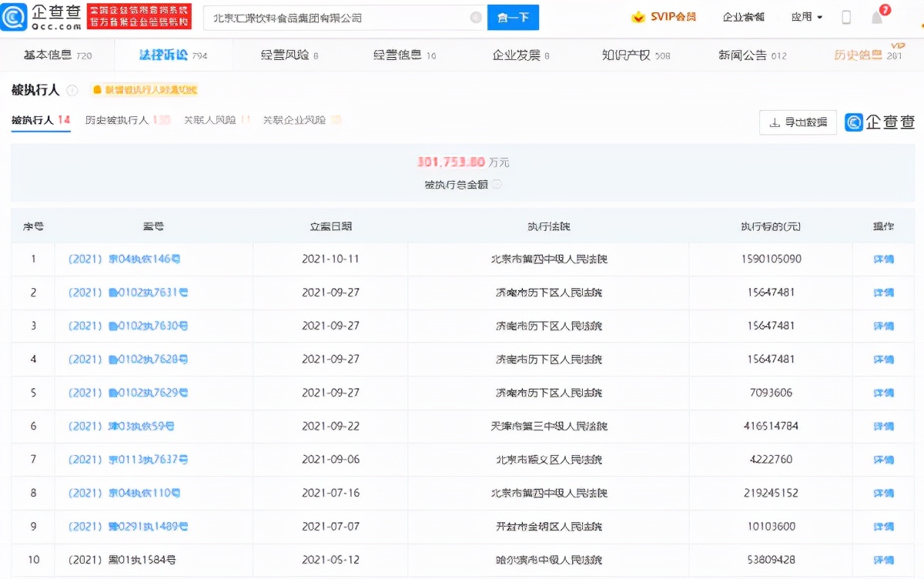The image size is (924, 579).
Task: Switch to the 基本信息 tab
Action: pos(45,55)
